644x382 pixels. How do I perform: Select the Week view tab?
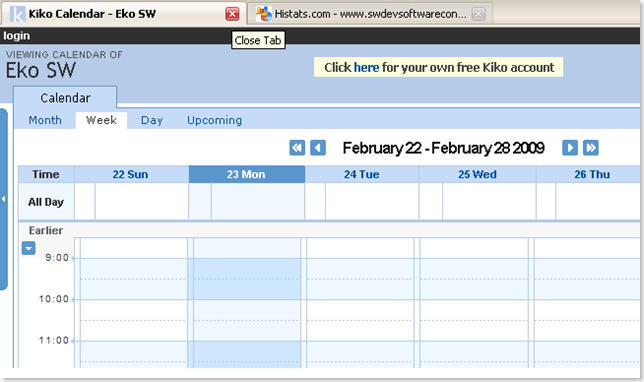point(101,120)
